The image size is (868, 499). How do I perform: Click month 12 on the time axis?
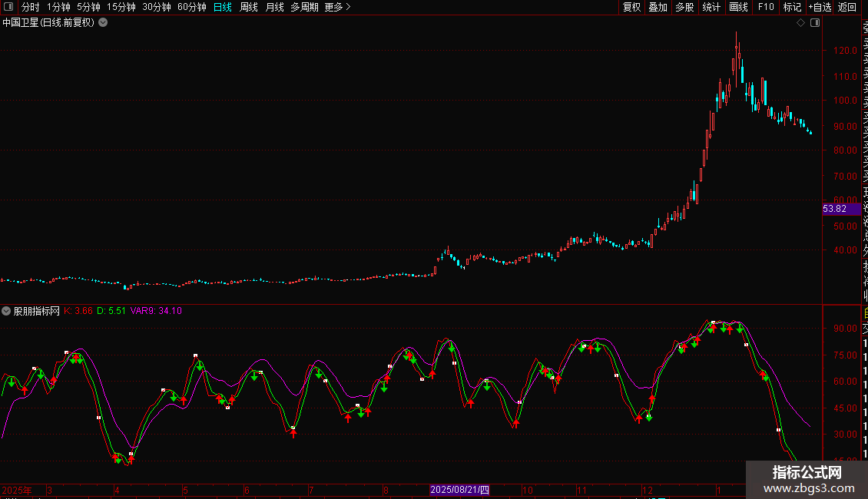647,490
